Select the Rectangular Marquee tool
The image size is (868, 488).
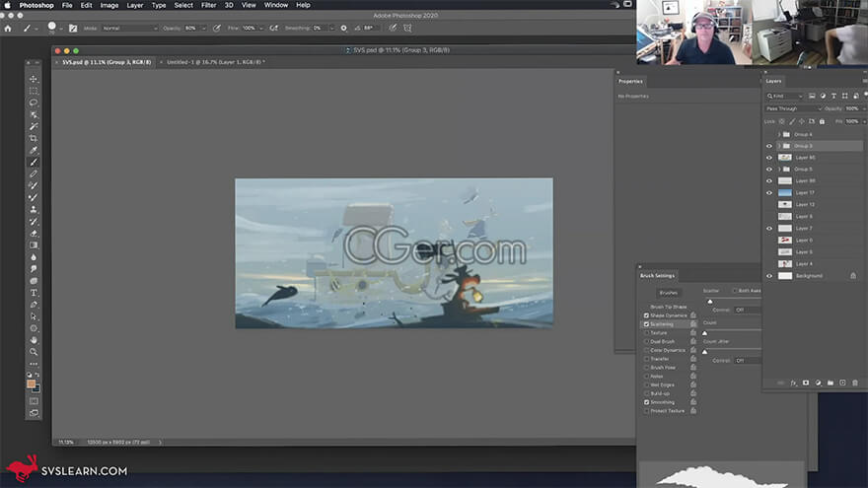[34, 91]
